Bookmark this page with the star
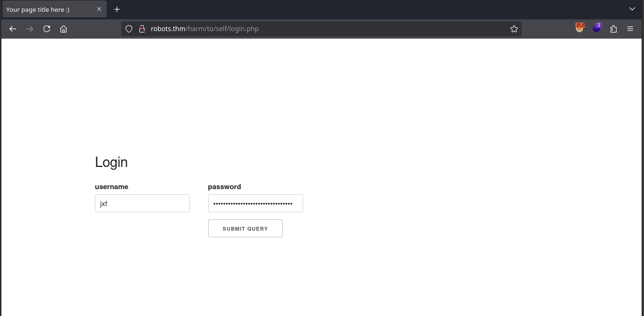The height and width of the screenshot is (316, 644). pos(514,29)
